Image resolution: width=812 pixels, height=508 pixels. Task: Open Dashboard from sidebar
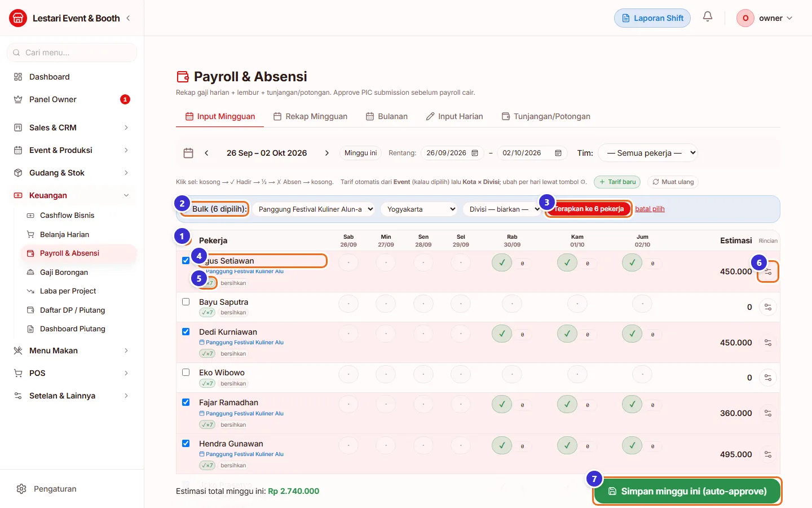[x=72, y=77]
